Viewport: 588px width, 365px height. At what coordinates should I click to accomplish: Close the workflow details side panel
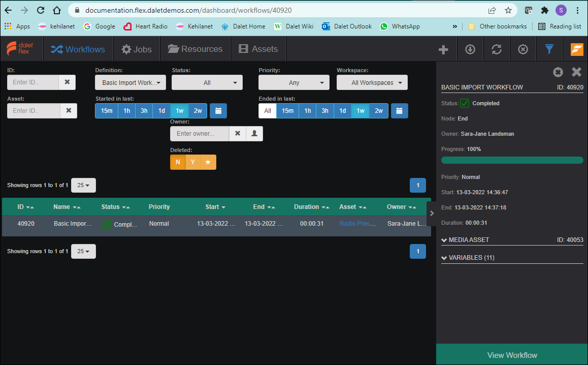[x=576, y=72]
